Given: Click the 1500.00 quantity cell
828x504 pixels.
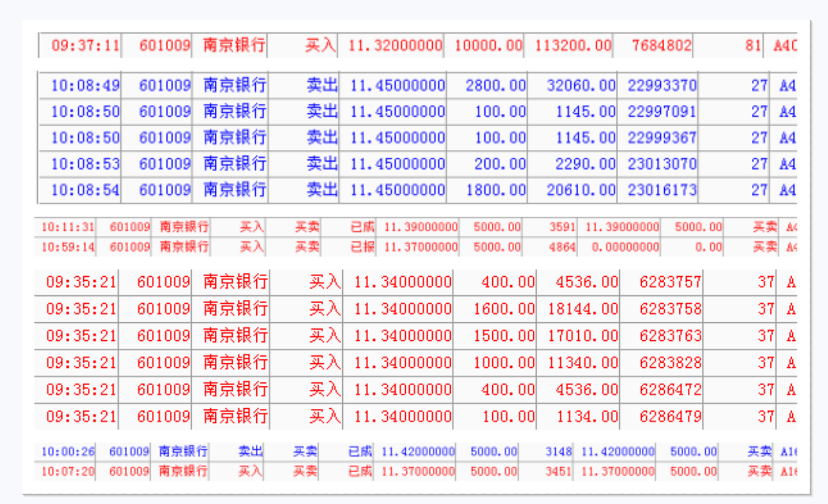Looking at the screenshot, I should coord(504,336).
